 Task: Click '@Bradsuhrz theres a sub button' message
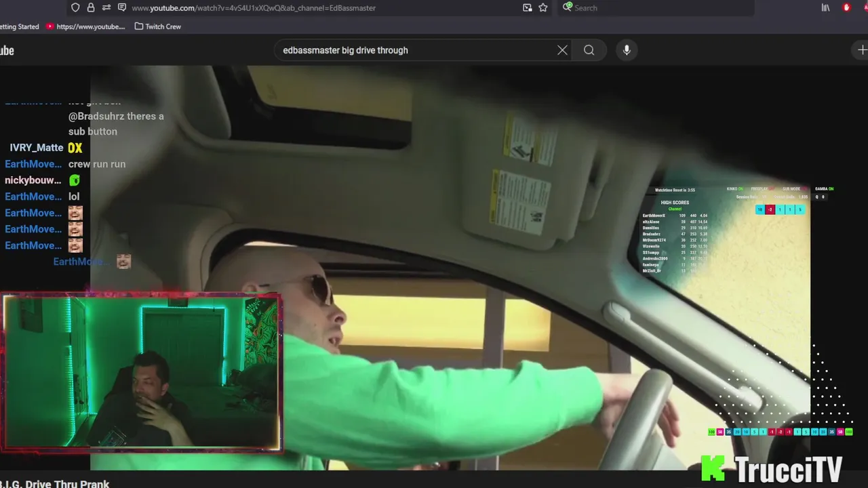116,123
